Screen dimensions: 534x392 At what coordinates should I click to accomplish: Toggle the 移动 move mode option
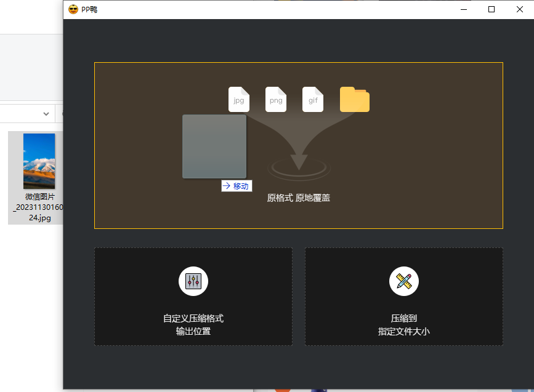point(237,185)
